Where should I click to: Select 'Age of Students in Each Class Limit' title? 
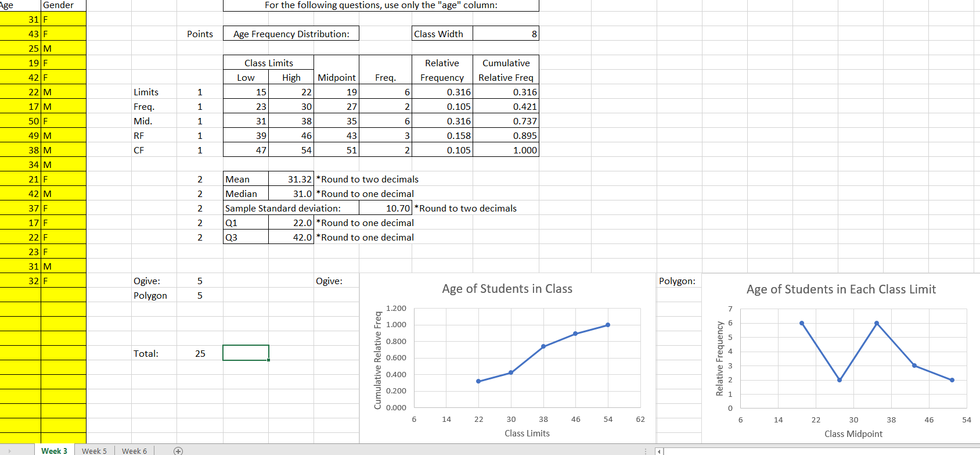point(841,289)
